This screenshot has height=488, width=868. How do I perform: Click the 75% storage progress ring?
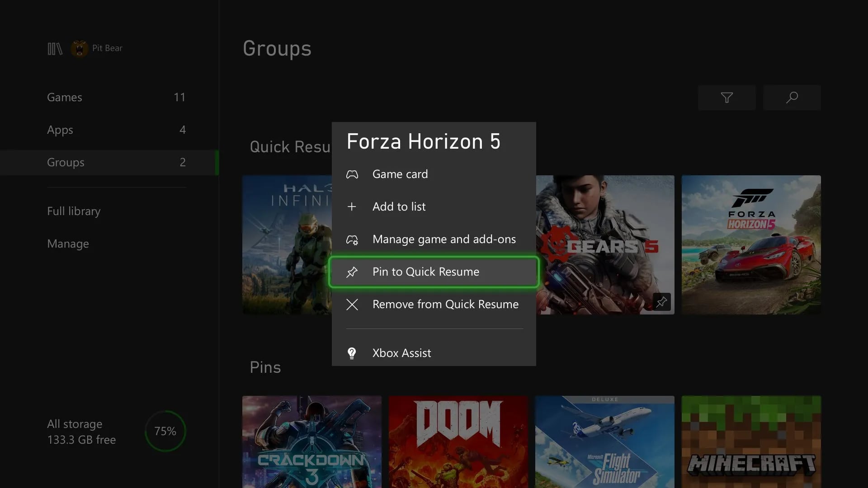[x=165, y=431]
